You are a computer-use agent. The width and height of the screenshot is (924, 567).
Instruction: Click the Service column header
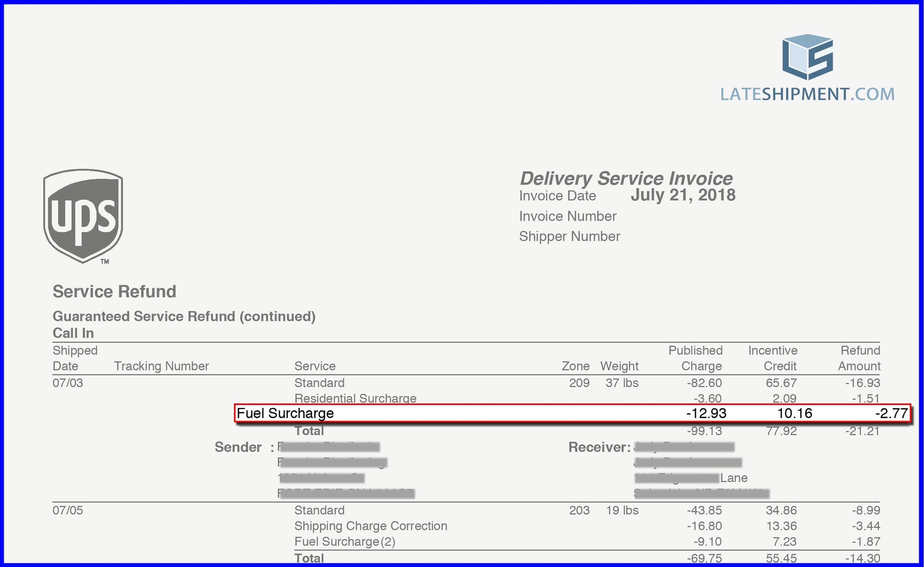pyautogui.click(x=315, y=366)
